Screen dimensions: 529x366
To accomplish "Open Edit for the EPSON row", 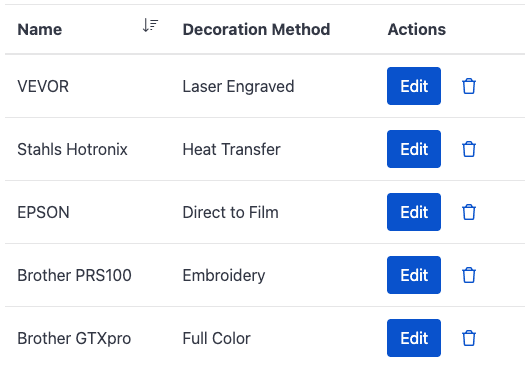I will pyautogui.click(x=414, y=212).
